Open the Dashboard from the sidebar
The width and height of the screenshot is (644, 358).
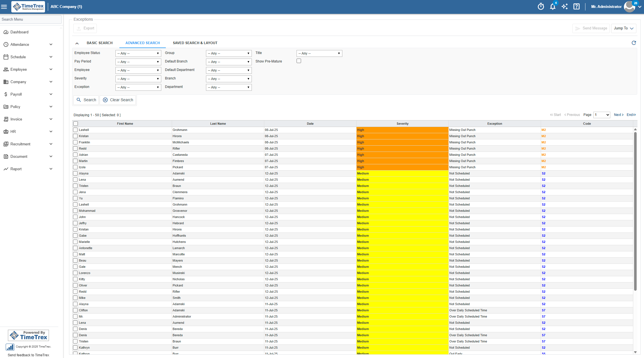click(19, 32)
